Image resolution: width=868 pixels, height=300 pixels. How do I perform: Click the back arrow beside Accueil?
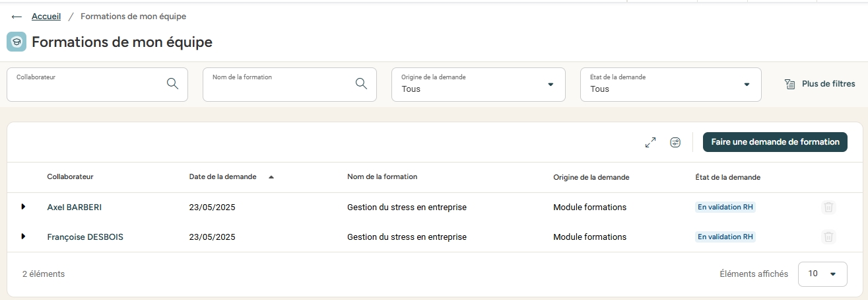(17, 17)
